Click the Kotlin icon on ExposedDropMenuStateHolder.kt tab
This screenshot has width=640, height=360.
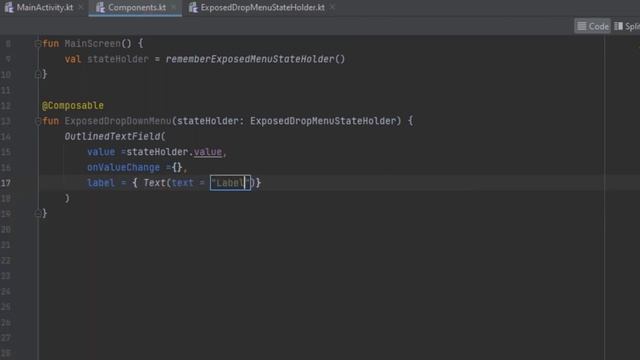pos(193,7)
